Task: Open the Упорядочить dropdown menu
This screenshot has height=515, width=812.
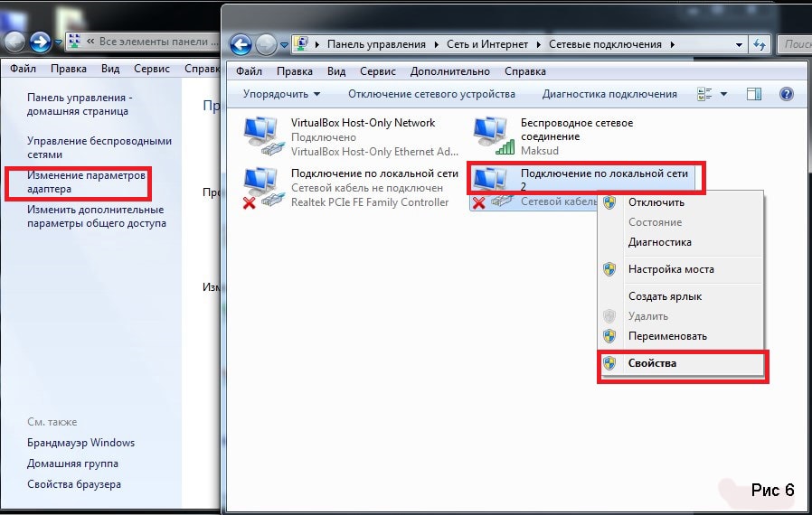Action: tap(281, 94)
